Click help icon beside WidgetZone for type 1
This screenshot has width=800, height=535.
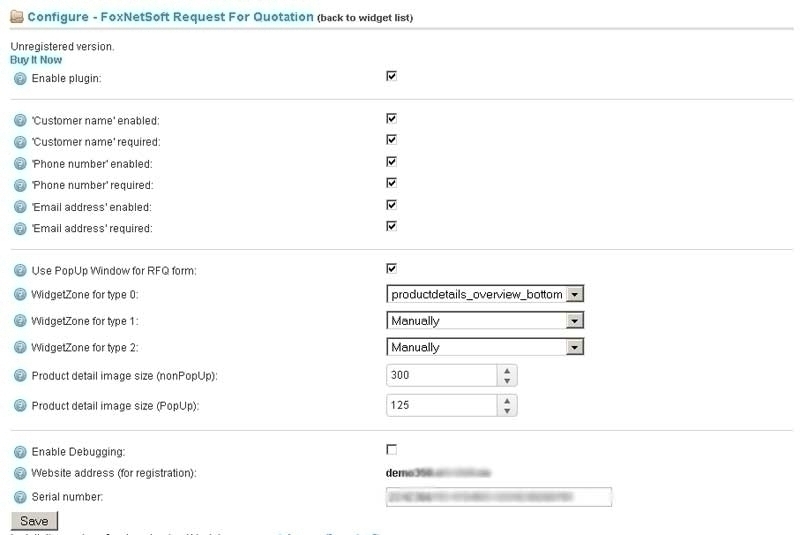pos(20,321)
